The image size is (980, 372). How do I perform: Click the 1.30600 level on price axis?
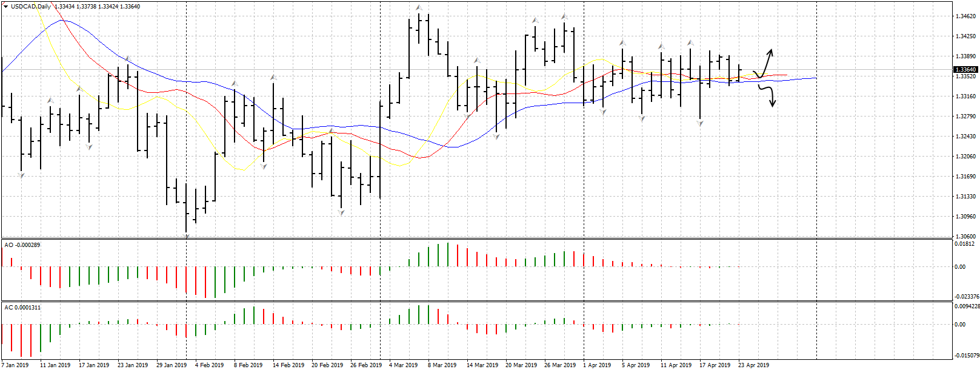pos(965,236)
